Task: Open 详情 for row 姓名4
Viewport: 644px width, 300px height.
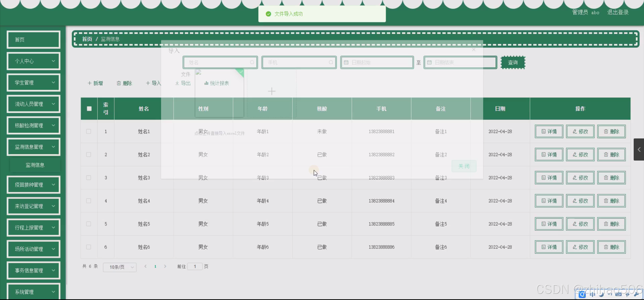Action: (549, 201)
